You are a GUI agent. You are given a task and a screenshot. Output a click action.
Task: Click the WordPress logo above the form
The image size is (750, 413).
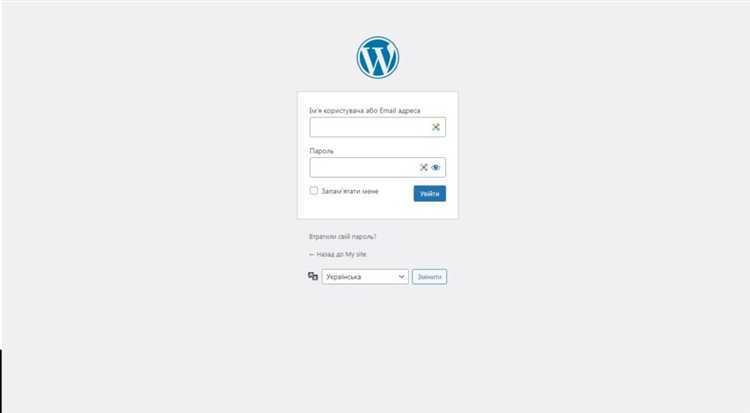[377, 57]
